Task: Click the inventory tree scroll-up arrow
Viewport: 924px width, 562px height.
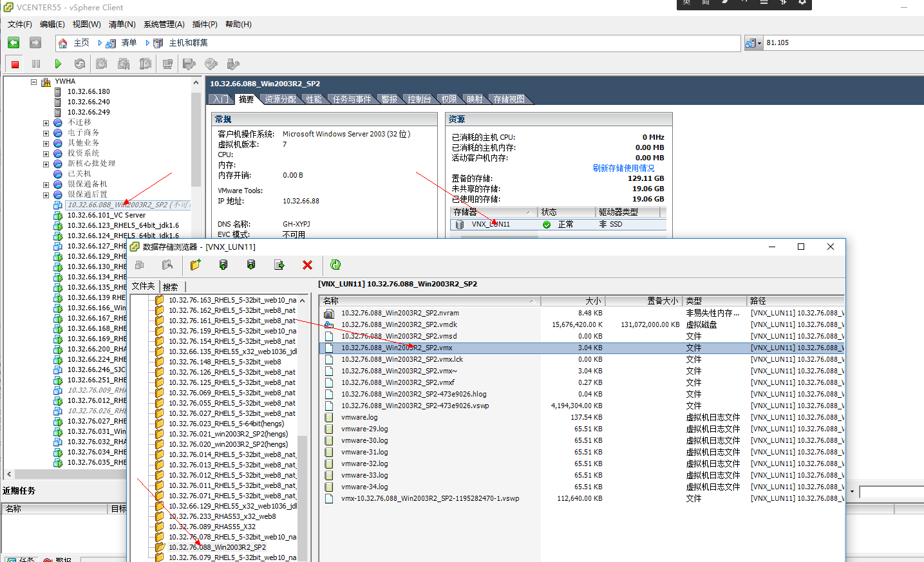Action: tap(196, 83)
